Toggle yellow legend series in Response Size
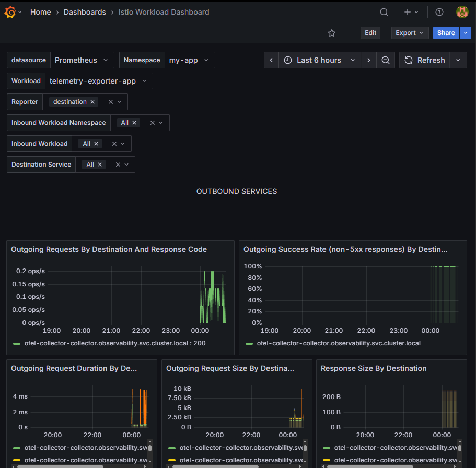Image resolution: width=476 pixels, height=468 pixels. (396, 460)
